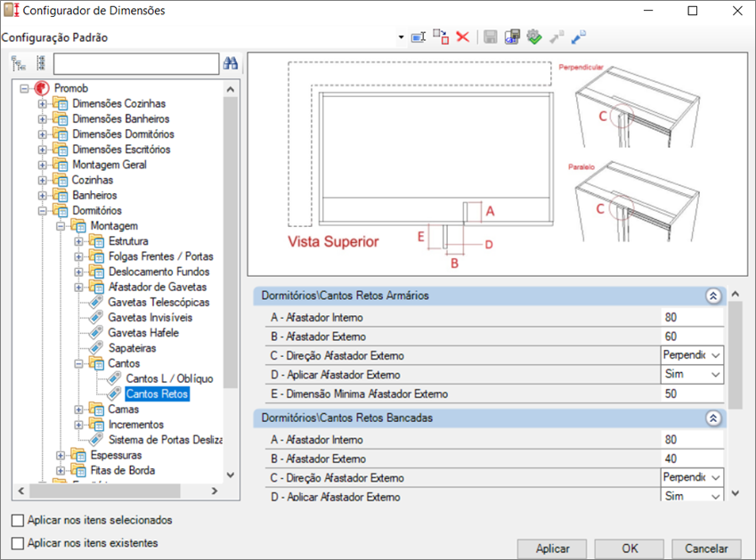
Task: Click the blue arrow import icon
Action: point(579,37)
